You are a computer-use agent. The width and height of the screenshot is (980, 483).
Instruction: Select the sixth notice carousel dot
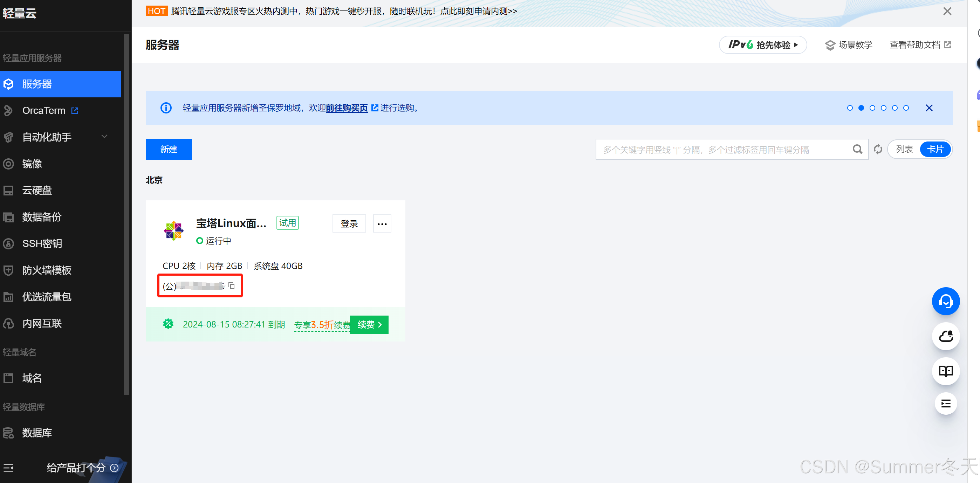pos(906,108)
